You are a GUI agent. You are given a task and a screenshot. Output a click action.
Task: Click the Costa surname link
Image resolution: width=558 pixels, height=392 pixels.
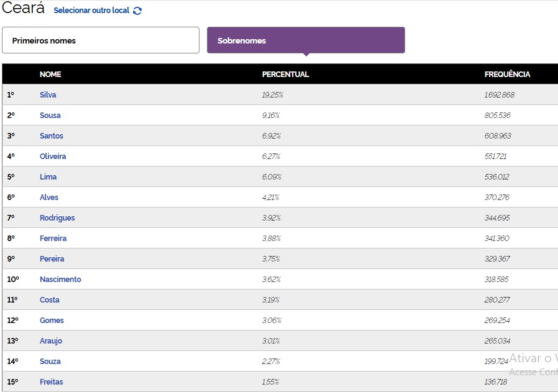[50, 300]
